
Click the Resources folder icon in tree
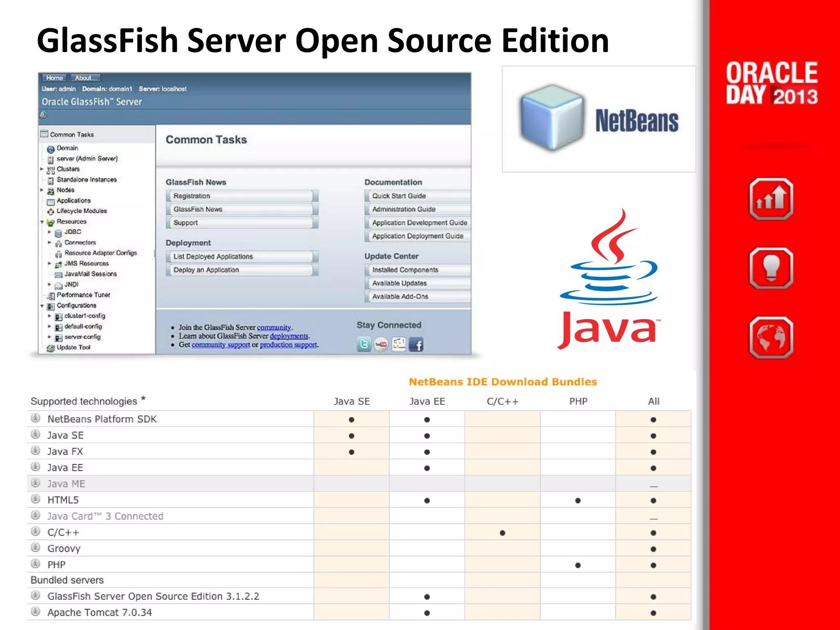tap(50, 222)
